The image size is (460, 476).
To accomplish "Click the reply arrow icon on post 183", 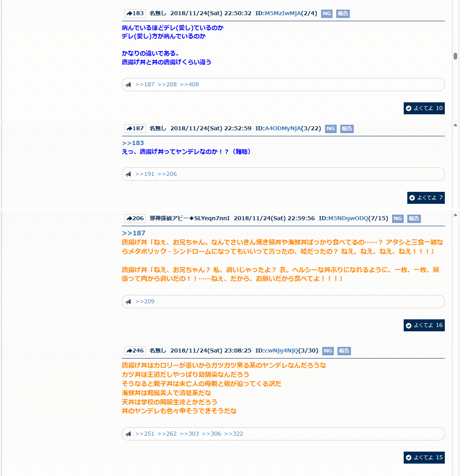I will click(x=129, y=14).
